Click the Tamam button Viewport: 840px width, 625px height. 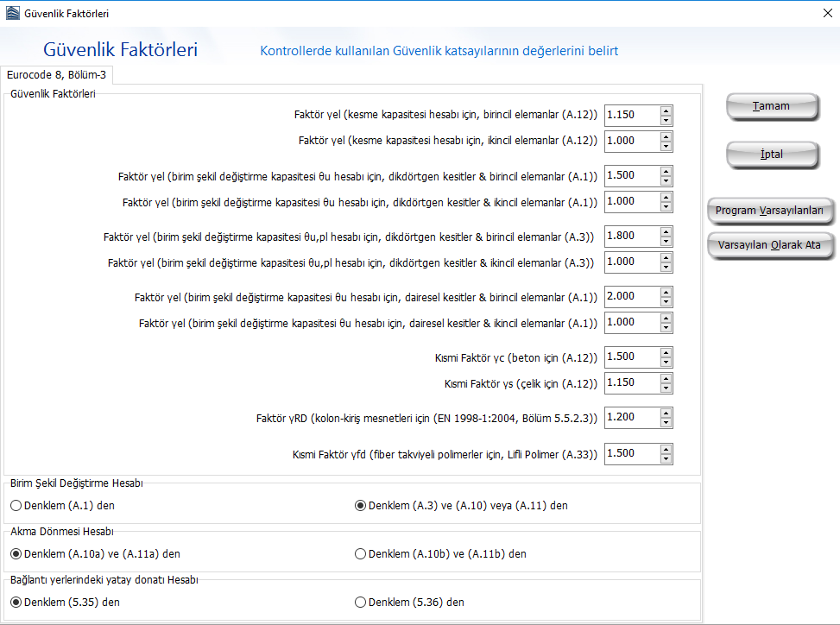click(771, 106)
